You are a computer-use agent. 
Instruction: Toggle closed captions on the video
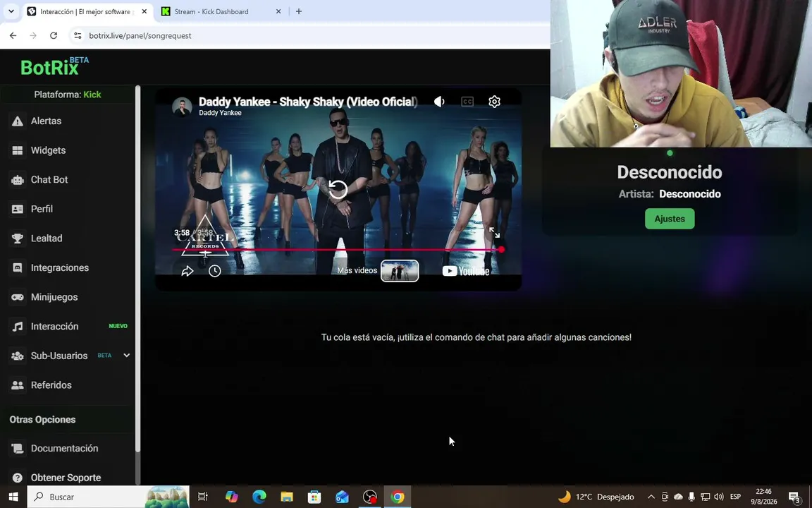[x=467, y=102]
